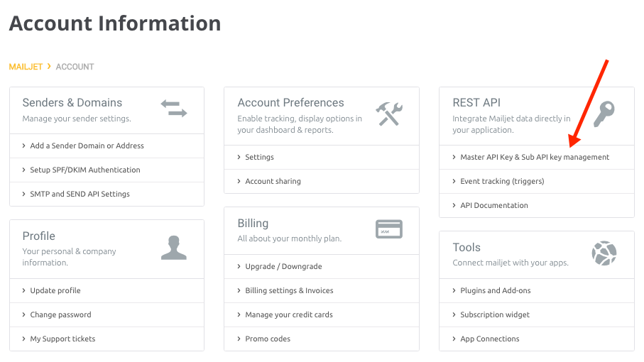
Task: Open Plugins and Add-ons
Action: coord(496,290)
